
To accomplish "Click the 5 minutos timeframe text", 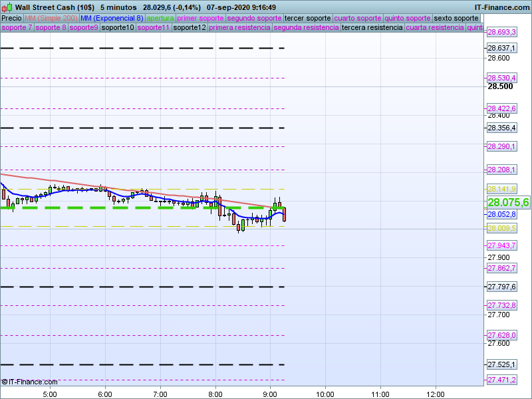I will tap(118, 7).
